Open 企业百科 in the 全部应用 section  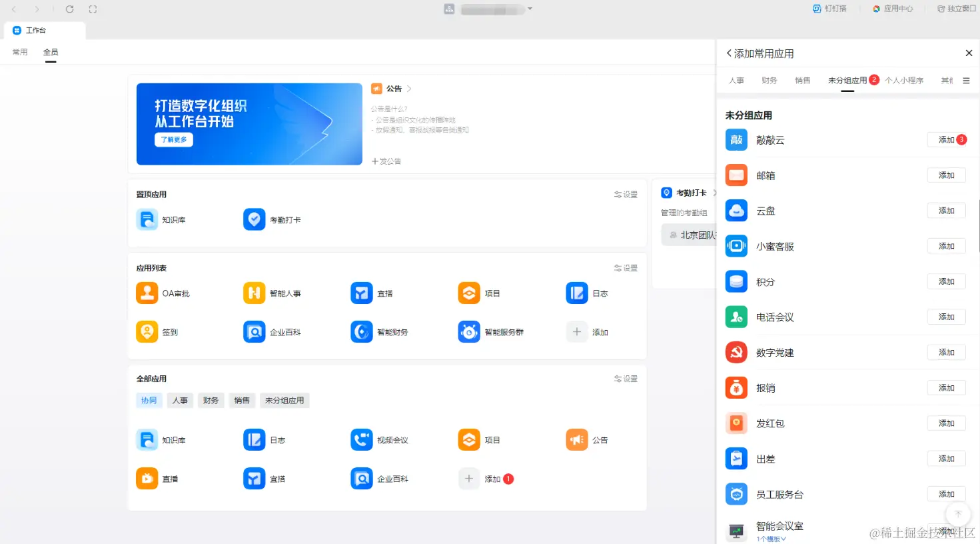pos(379,479)
